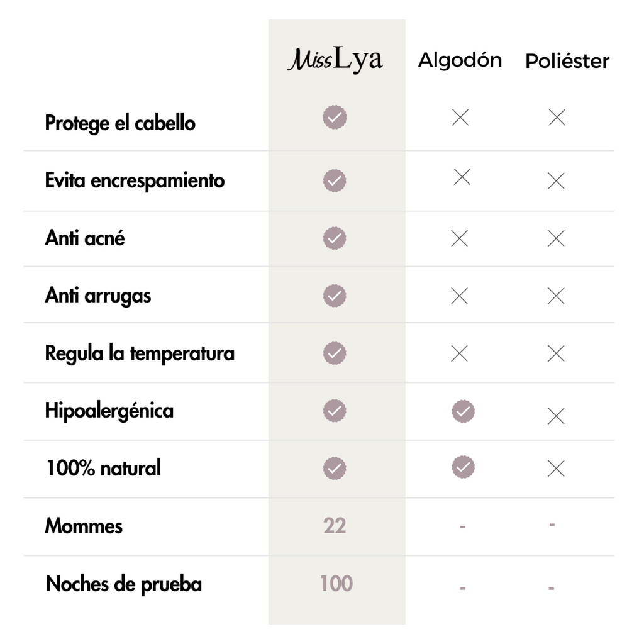Click the Miss Lya logo
Image resolution: width=644 pixels, height=644 pixels.
point(335,60)
